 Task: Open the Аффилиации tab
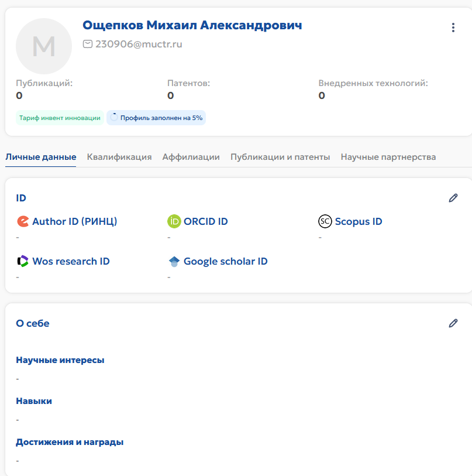click(191, 157)
